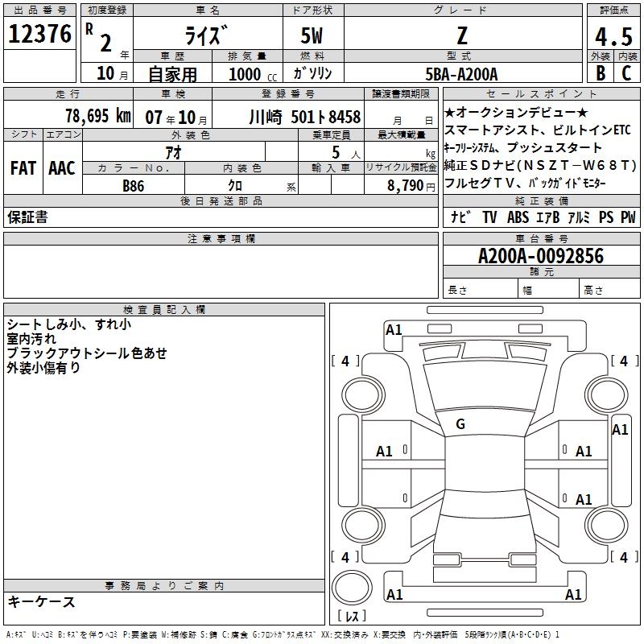This screenshot has width=644, height=644.
Task: Click the エアB equipment label
Action: [x=548, y=217]
